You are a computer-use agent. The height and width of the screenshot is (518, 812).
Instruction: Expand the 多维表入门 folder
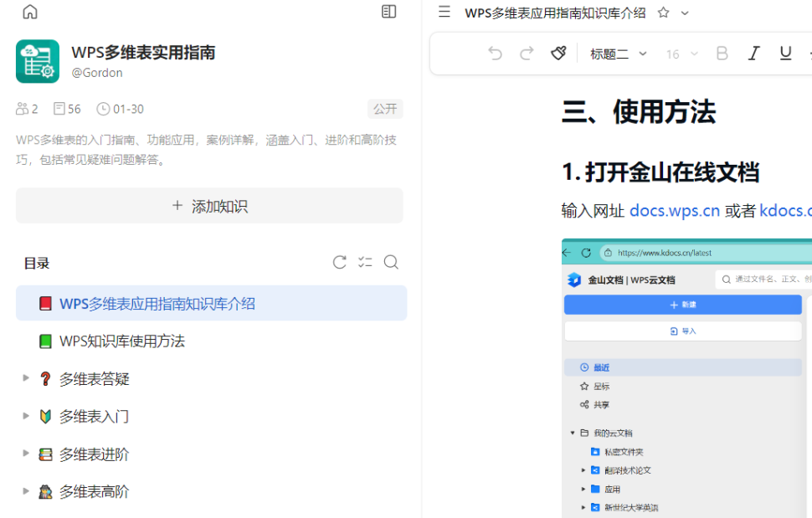coord(25,416)
